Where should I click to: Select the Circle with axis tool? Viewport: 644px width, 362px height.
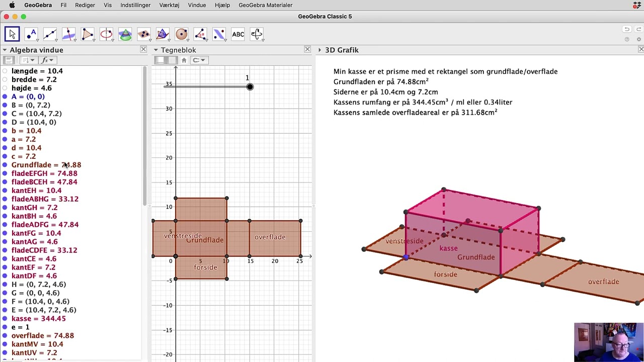click(x=106, y=34)
